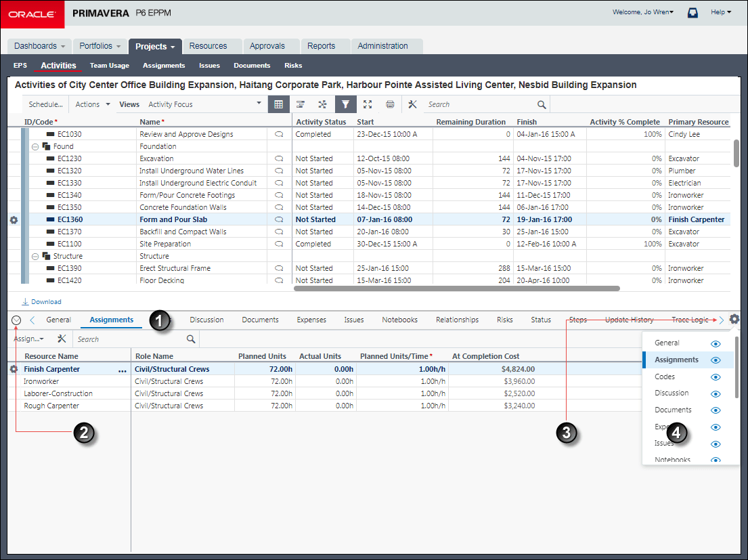This screenshot has width=748, height=560.
Task: Toggle visibility of the General detail tab
Action: [716, 343]
